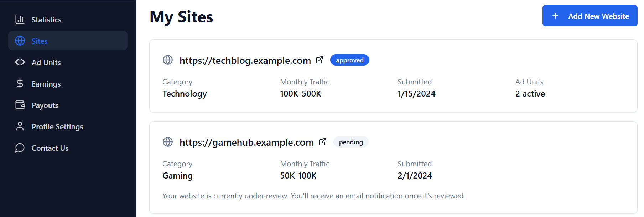Click the globe icon beside techblog.example.com
644x217 pixels.
(167, 60)
